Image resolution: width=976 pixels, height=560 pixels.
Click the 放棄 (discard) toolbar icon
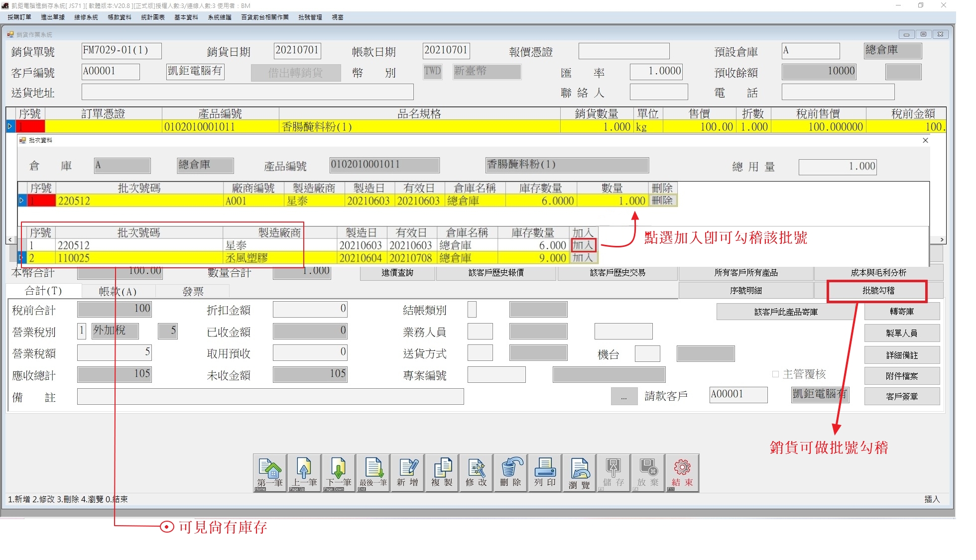point(648,473)
